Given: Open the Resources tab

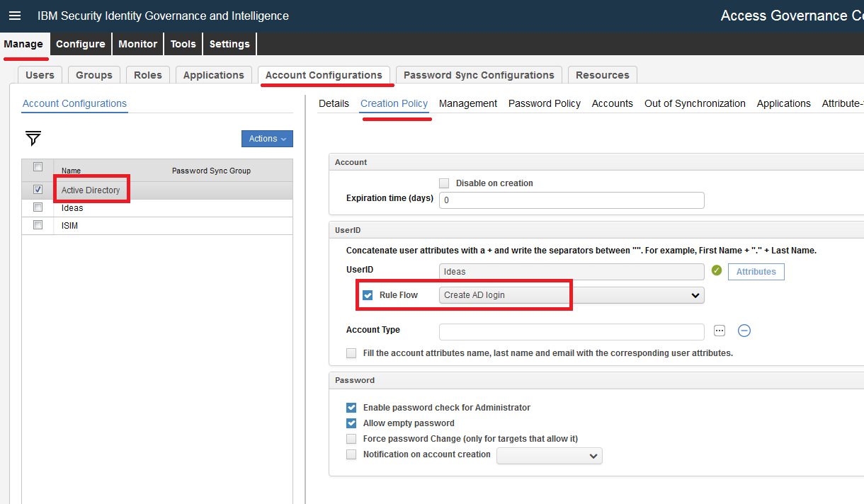Looking at the screenshot, I should coord(603,75).
